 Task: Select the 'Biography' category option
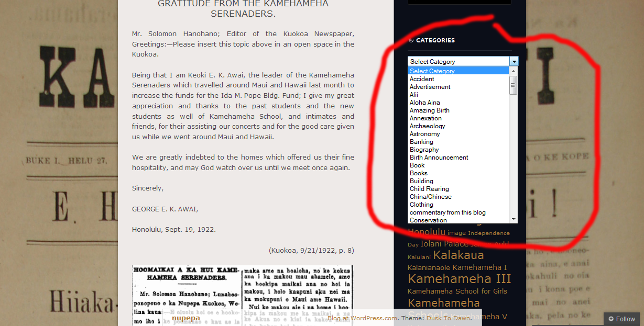(424, 150)
